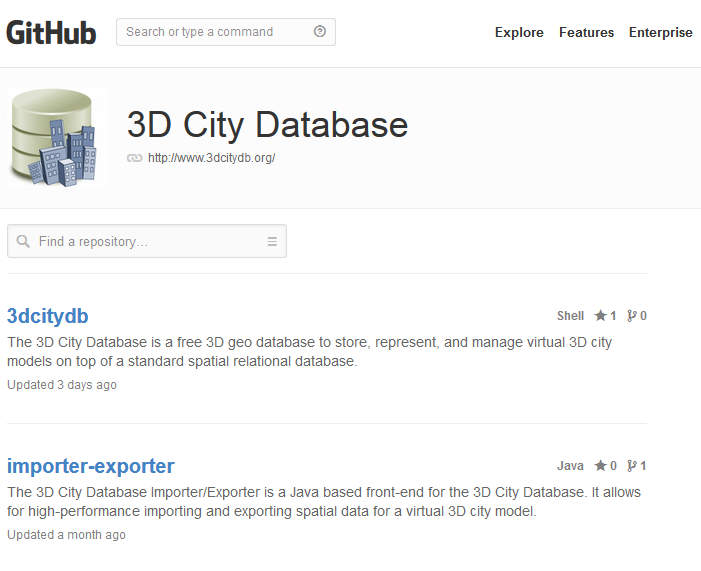
Task: Go to the Features page
Action: tap(587, 32)
